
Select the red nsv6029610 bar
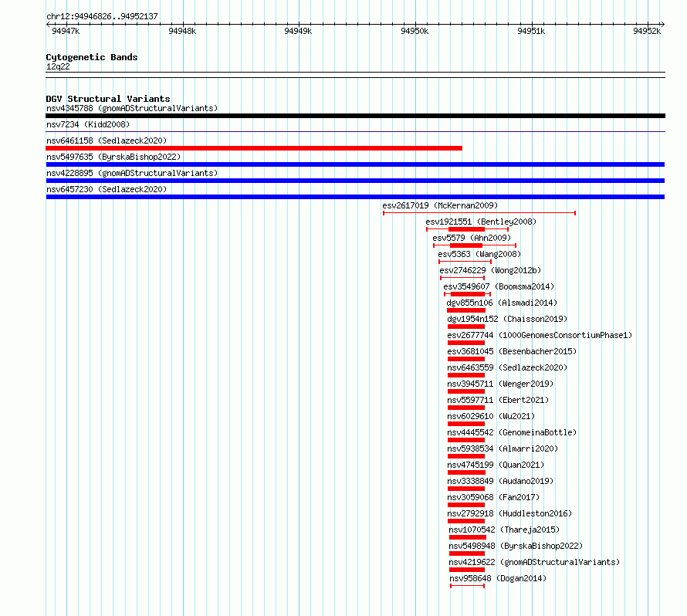point(466,424)
